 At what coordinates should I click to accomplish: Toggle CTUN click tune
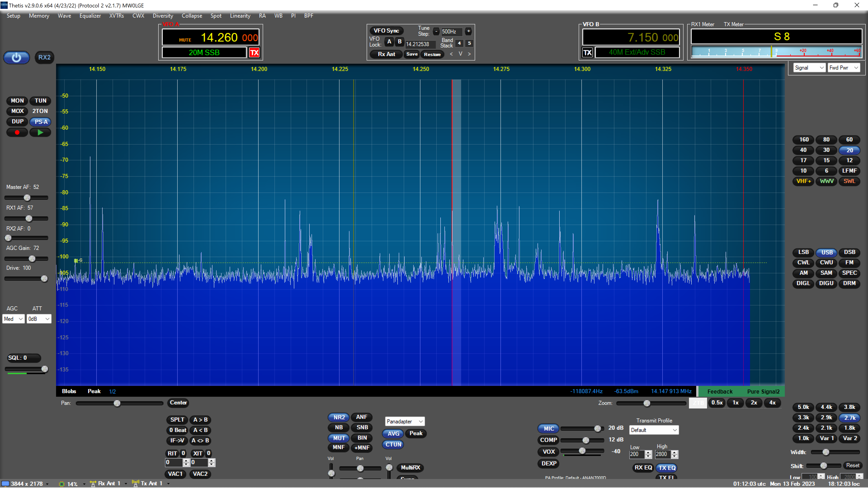pyautogui.click(x=393, y=445)
